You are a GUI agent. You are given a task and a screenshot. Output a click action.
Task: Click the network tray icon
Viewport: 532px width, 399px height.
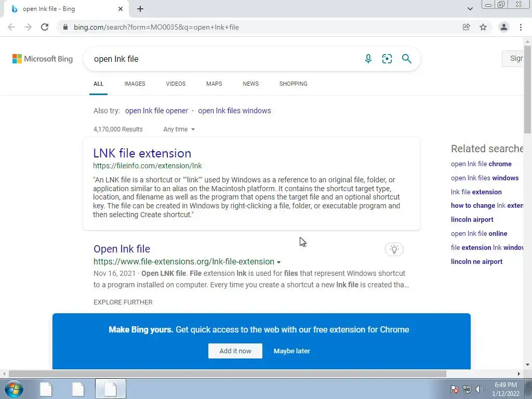click(467, 389)
